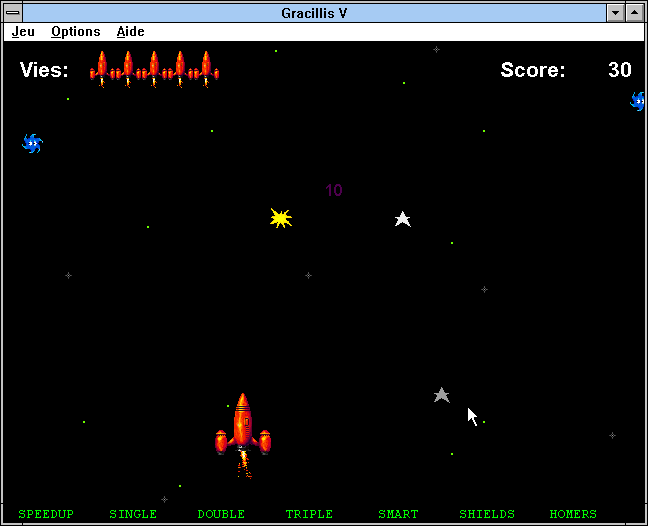
Task: Click the first life ship icon
Action: click(x=102, y=69)
